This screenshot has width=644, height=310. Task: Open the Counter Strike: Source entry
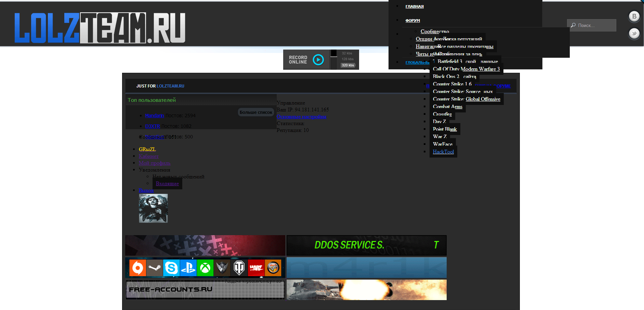457,92
